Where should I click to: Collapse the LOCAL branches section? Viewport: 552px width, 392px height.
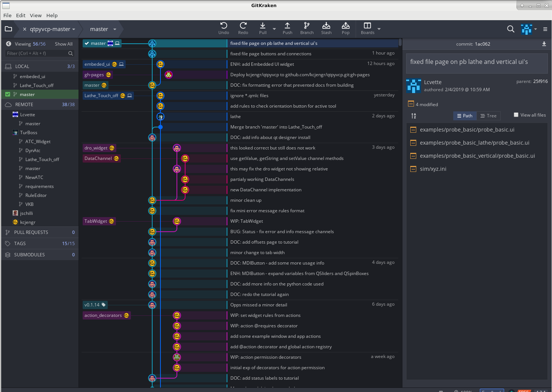(40, 67)
